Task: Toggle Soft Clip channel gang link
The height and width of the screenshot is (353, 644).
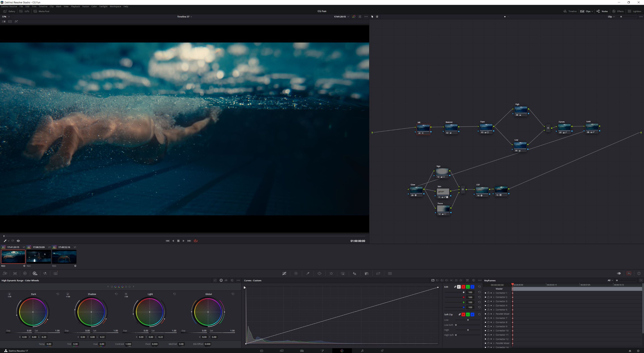Action: pyautogui.click(x=460, y=315)
